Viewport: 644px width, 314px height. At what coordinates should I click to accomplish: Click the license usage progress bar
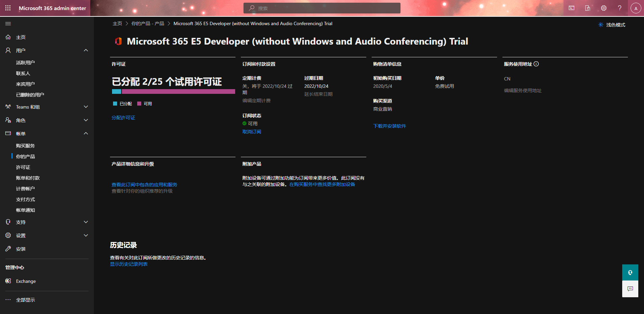(x=173, y=91)
